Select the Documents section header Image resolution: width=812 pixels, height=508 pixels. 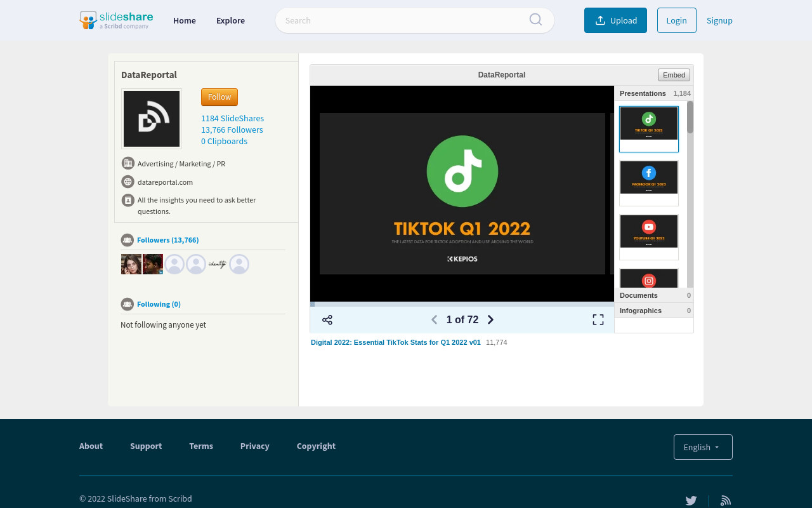(x=654, y=295)
